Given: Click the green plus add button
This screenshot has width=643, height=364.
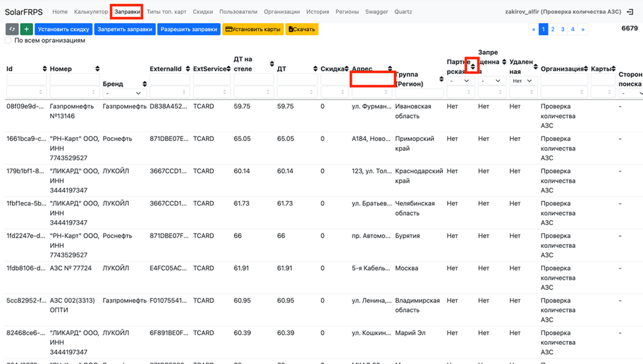Looking at the screenshot, I should click(x=26, y=29).
